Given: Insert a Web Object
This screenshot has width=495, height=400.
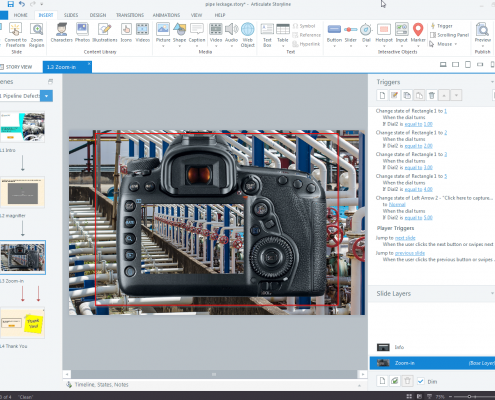Looking at the screenshot, I should coord(248,35).
